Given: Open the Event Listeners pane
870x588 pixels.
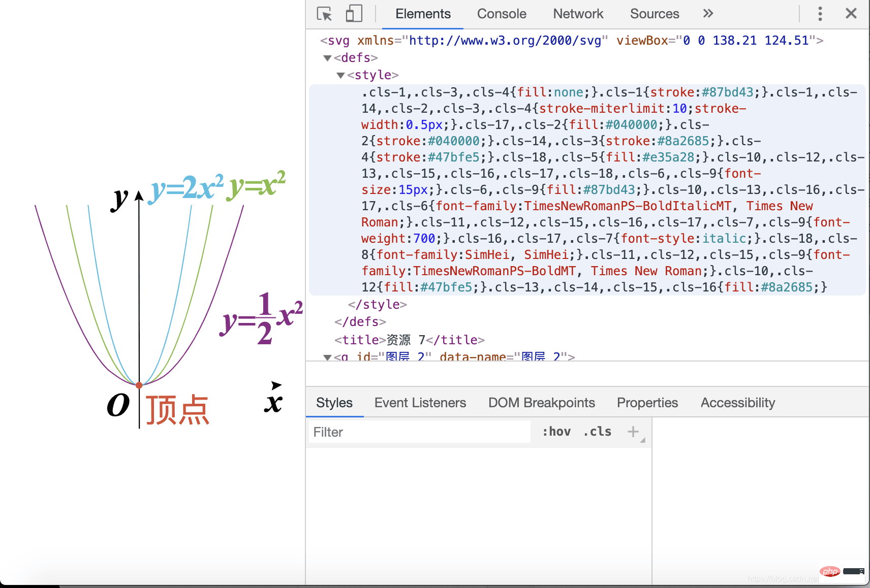Looking at the screenshot, I should coord(420,403).
